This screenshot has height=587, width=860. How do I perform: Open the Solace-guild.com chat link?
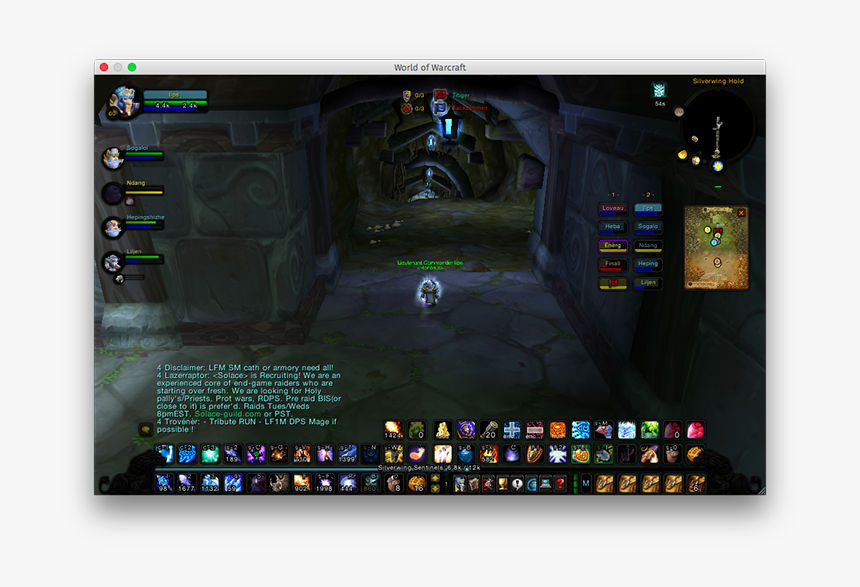pos(228,414)
